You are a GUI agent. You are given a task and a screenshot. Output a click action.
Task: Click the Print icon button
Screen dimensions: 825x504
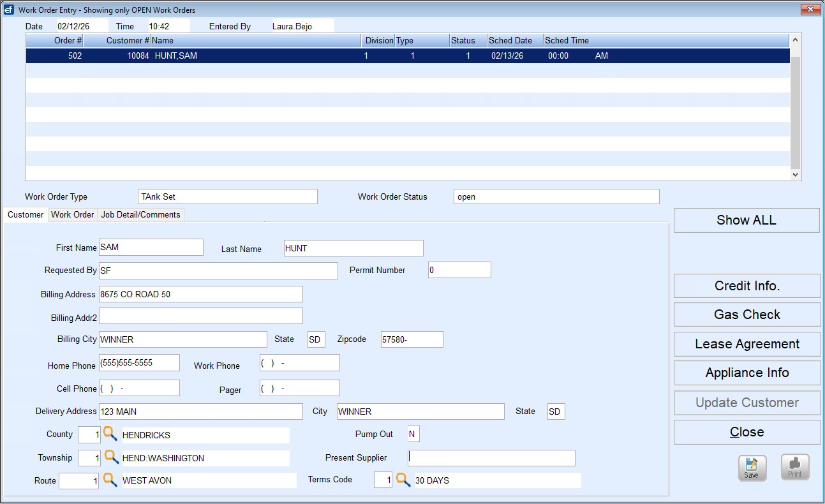pyautogui.click(x=795, y=468)
